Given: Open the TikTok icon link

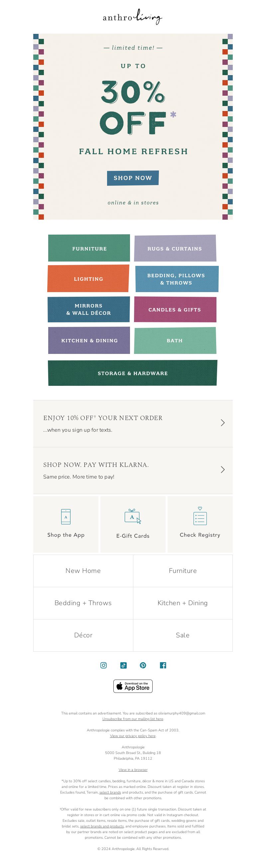Looking at the screenshot, I should point(123,665).
